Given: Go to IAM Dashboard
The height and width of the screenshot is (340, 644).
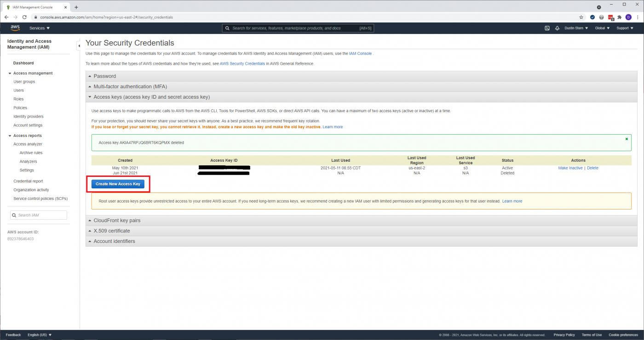Looking at the screenshot, I should pos(23,63).
